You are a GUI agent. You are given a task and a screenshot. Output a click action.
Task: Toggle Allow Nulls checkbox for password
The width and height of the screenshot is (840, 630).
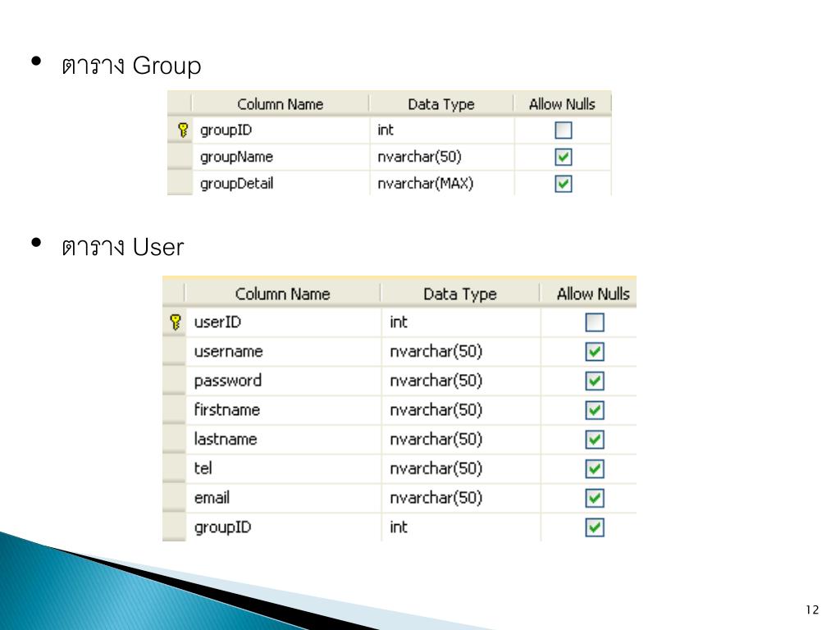pos(595,381)
